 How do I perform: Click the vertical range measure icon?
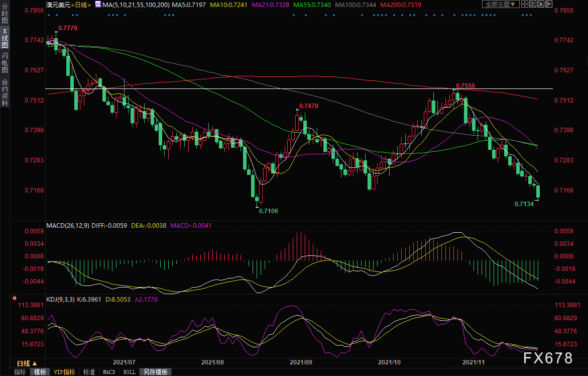(533, 4)
